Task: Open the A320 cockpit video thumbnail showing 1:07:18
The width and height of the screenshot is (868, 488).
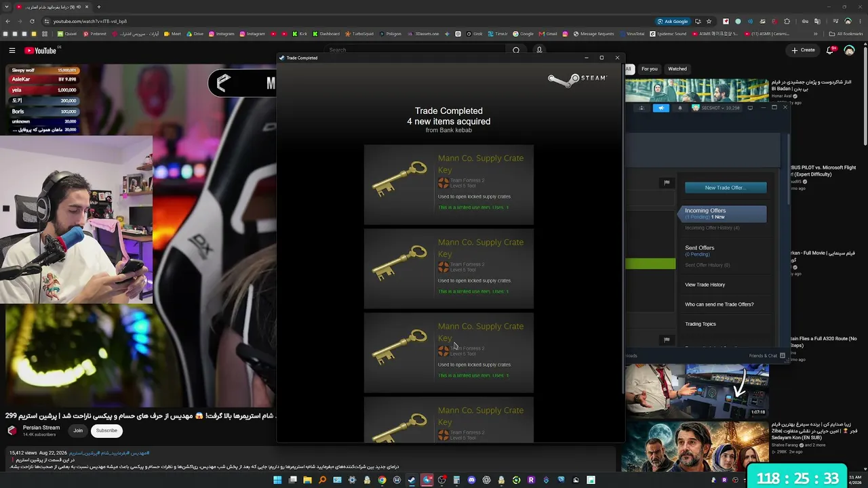Action: point(697,390)
